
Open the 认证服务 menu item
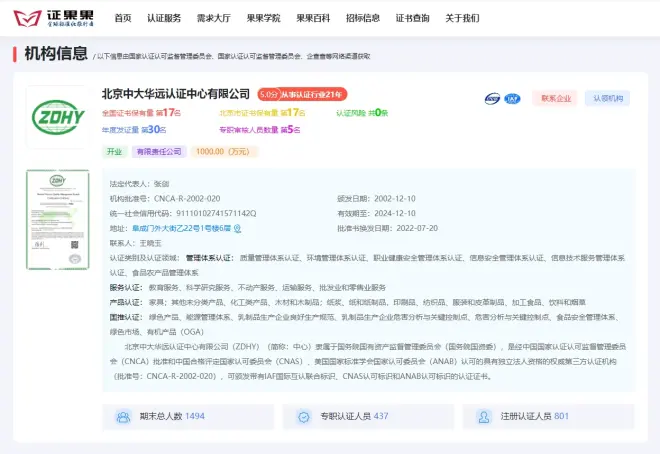[164, 18]
